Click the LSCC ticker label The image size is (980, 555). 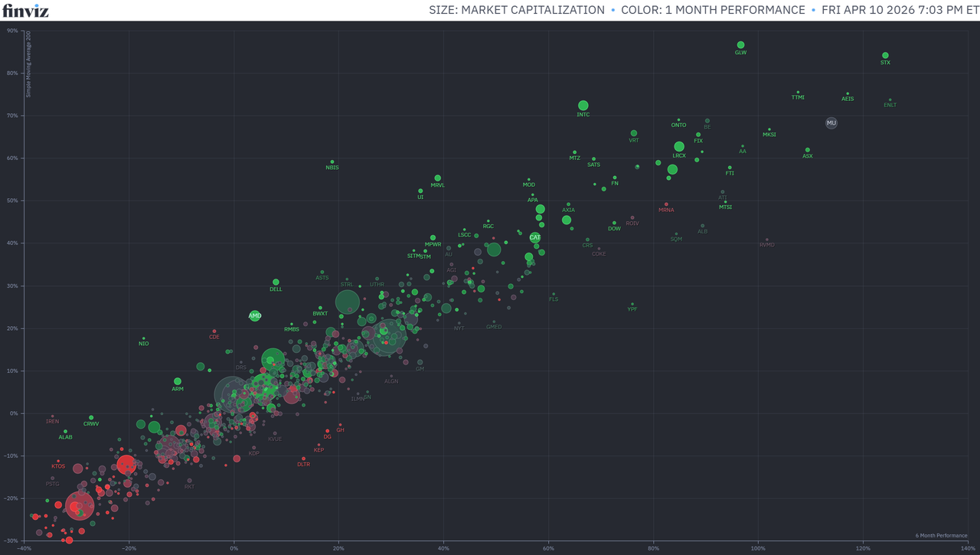465,235
